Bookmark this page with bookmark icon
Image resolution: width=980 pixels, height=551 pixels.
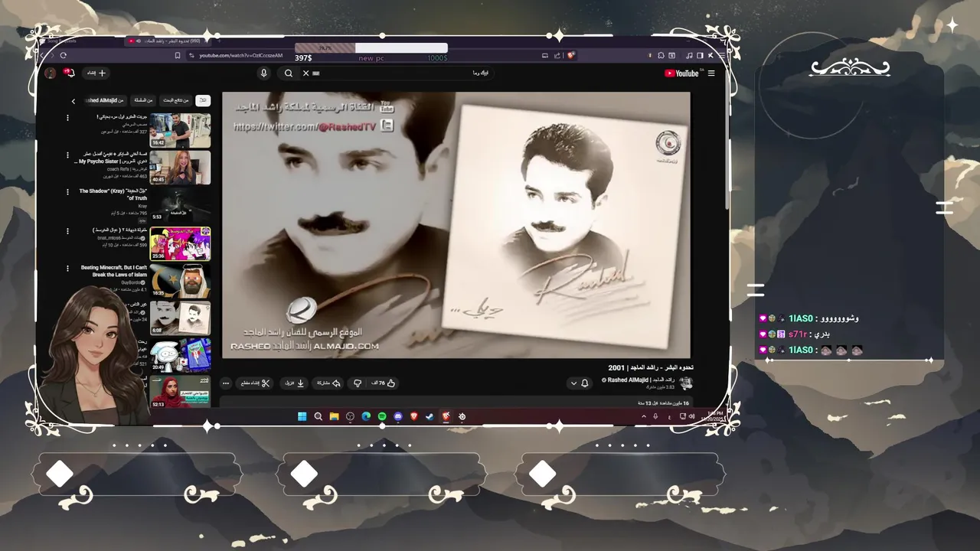(178, 55)
